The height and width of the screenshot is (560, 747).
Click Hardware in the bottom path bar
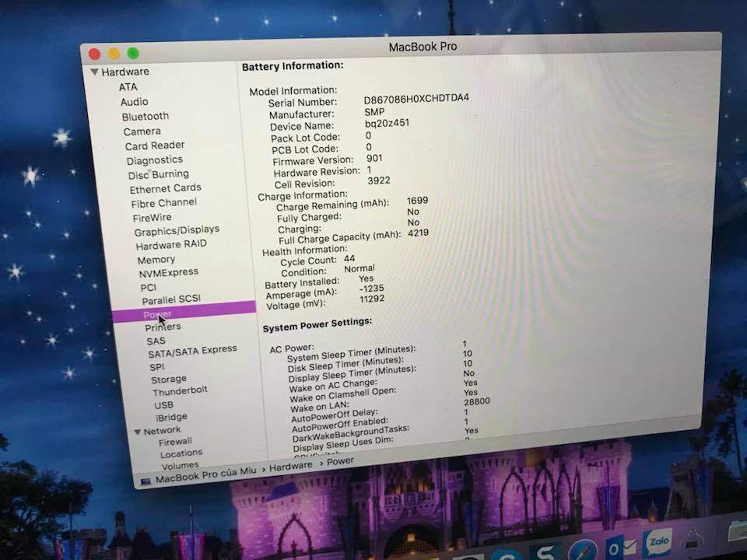pyautogui.click(x=291, y=465)
